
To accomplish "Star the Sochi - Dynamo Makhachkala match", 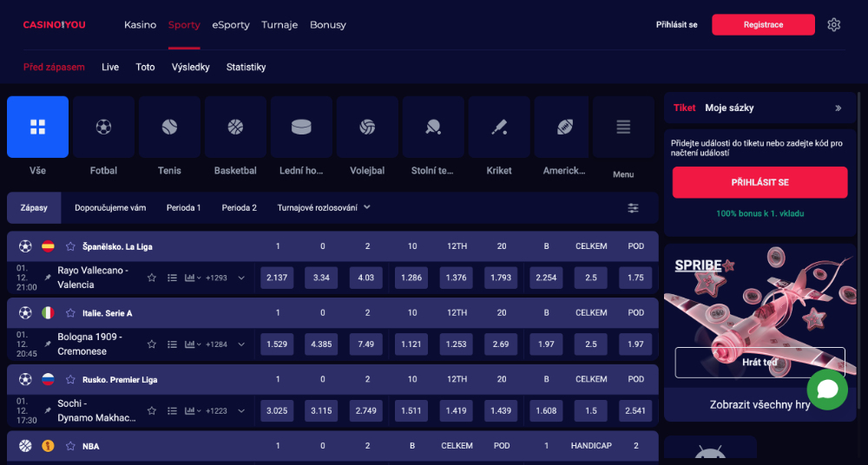I will tap(152, 410).
